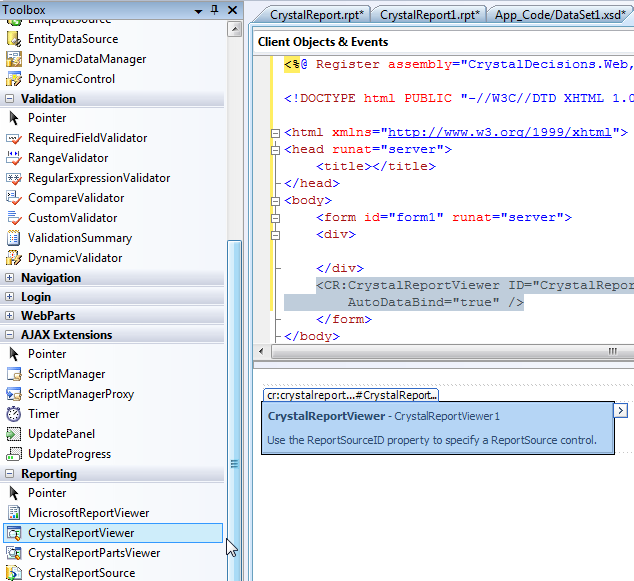
Task: Click the DOCTYPE declaration line
Action: click(459, 98)
